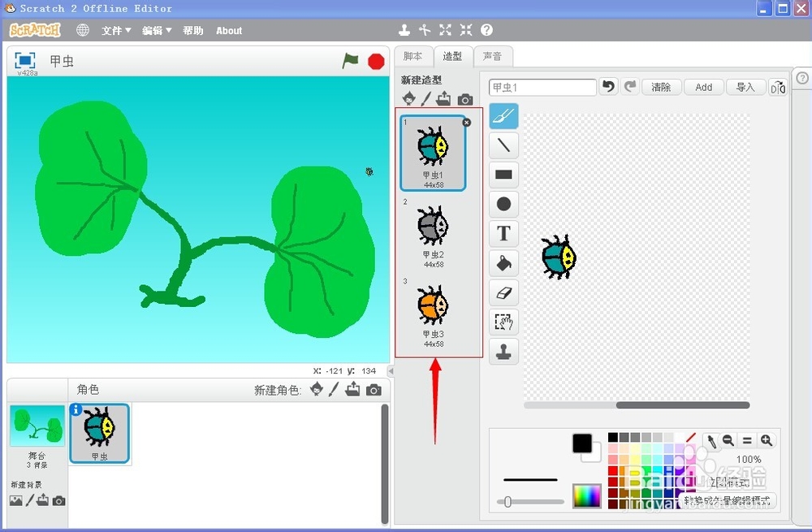The width and height of the screenshot is (812, 532).
Task: Collapse stage using the small arrow expander
Action: click(x=391, y=371)
